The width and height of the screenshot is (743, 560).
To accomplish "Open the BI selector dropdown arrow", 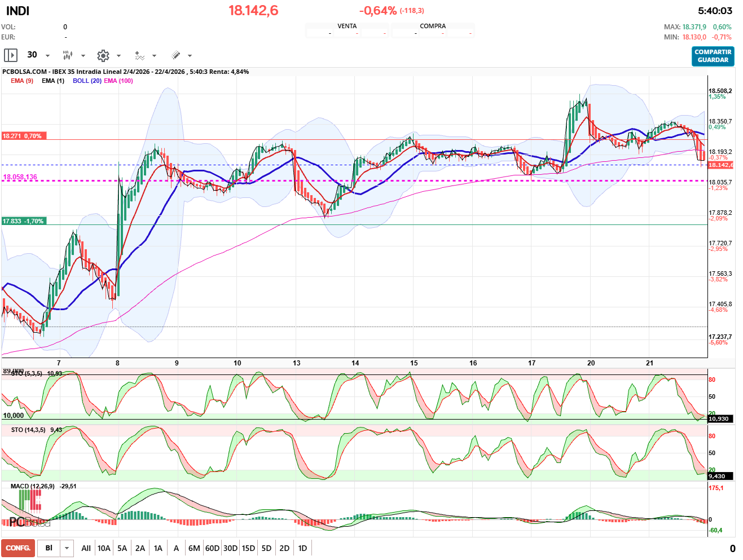I will click(67, 548).
